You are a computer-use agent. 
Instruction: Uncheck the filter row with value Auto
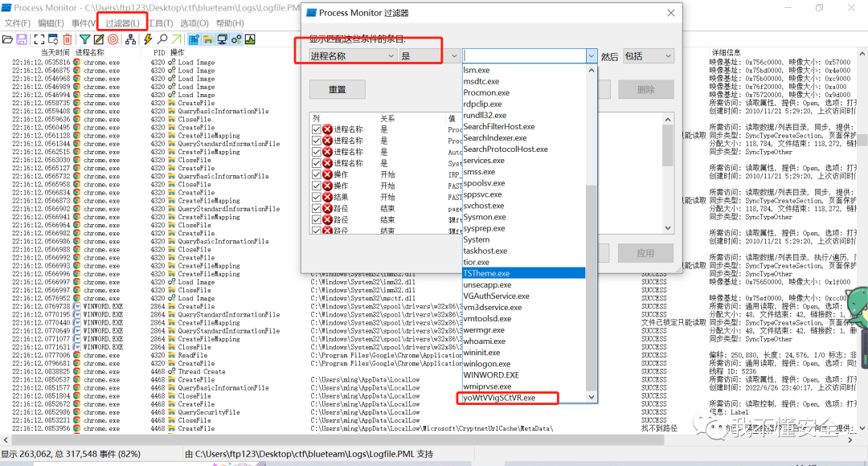pyautogui.click(x=317, y=152)
